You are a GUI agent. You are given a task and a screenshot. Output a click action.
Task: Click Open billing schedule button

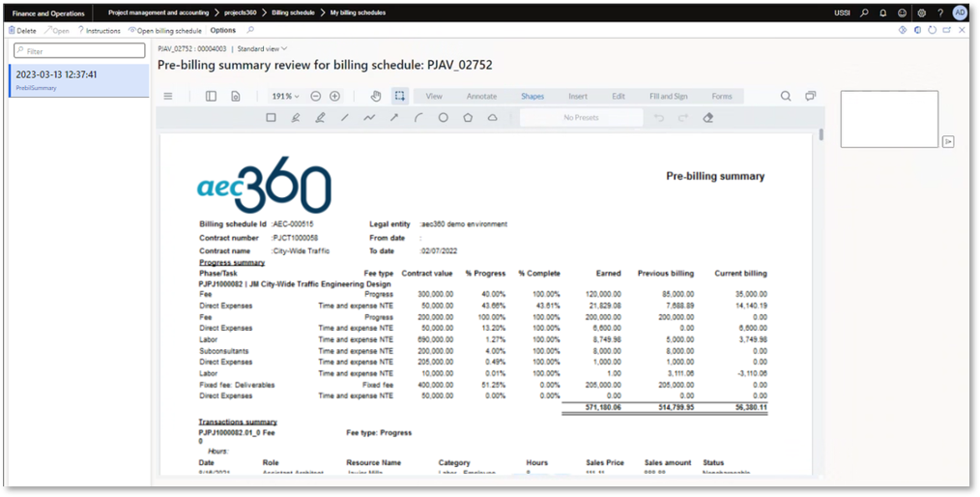[x=165, y=31]
